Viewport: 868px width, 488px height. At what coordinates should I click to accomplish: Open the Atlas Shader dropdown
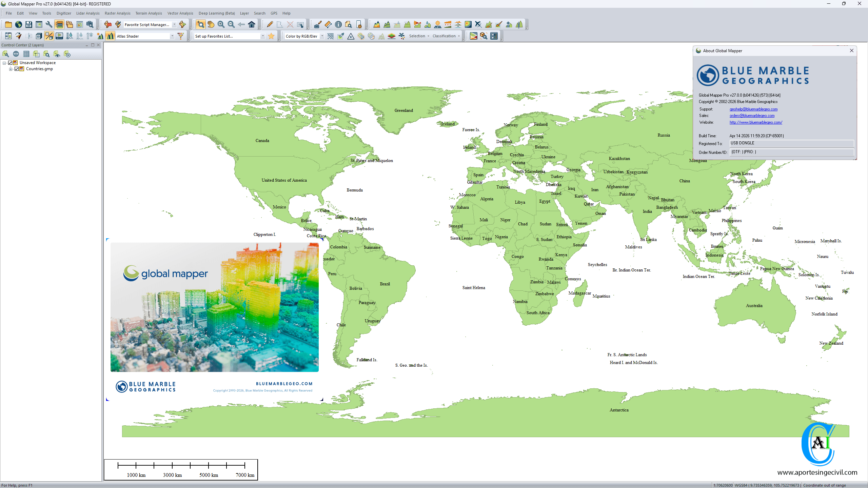172,36
